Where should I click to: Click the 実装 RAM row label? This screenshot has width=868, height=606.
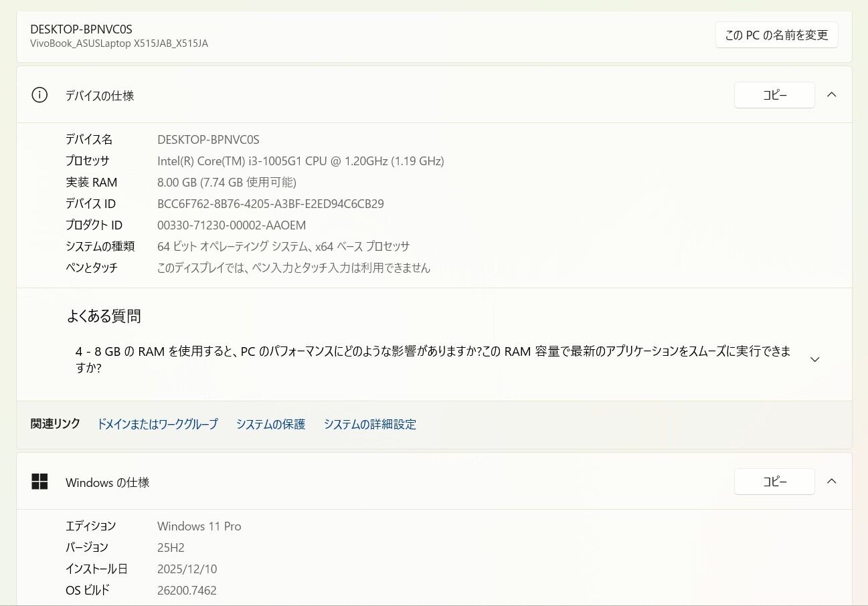[91, 183]
